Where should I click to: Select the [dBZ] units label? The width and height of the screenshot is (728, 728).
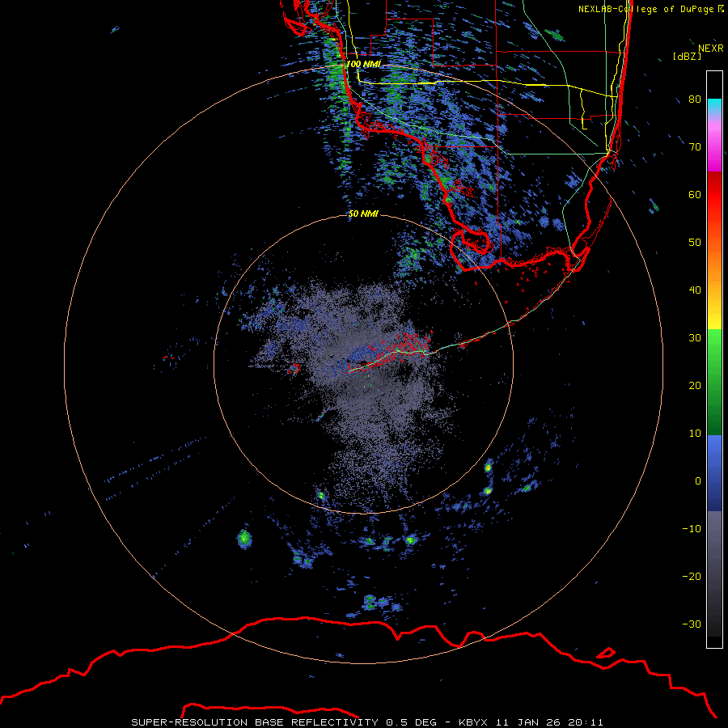687,56
